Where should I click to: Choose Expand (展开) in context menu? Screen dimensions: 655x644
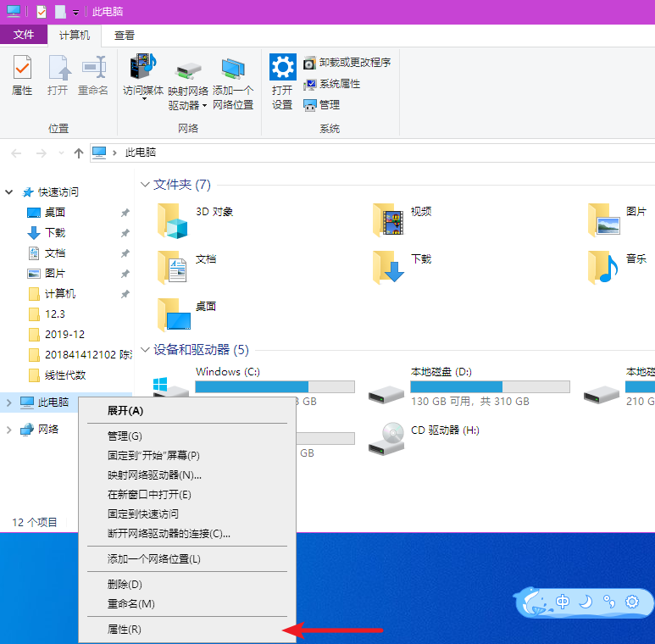(187, 411)
